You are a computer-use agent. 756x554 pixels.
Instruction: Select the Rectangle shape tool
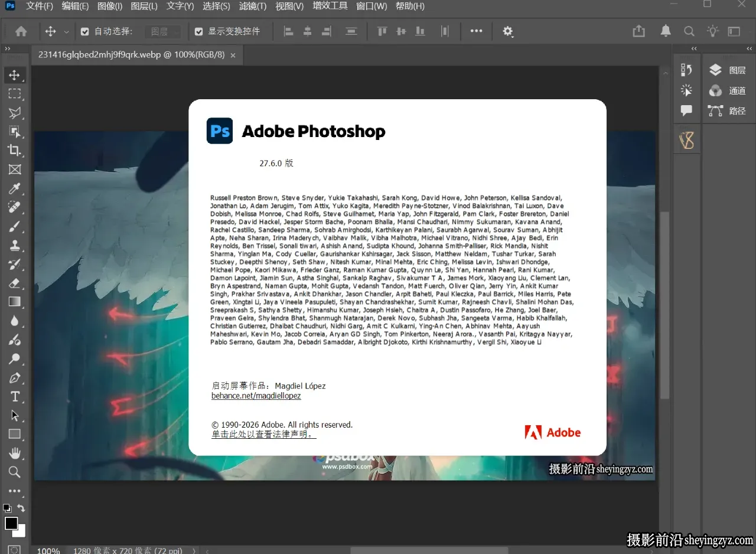[x=15, y=434]
